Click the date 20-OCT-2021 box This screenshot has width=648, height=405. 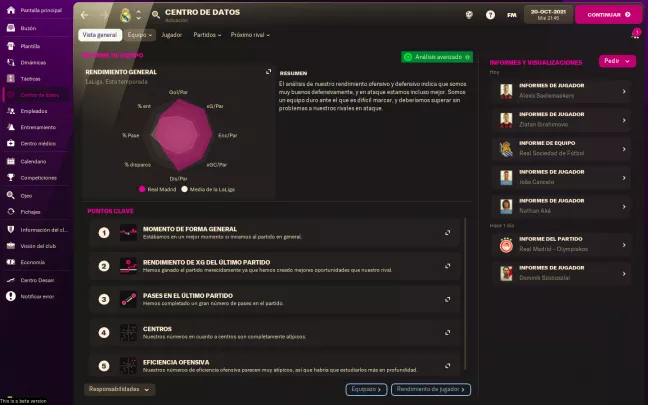point(548,15)
